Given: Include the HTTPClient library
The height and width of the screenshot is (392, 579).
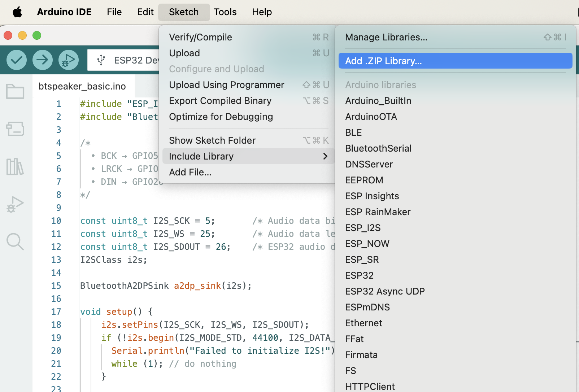Looking at the screenshot, I should [x=456, y=386].
